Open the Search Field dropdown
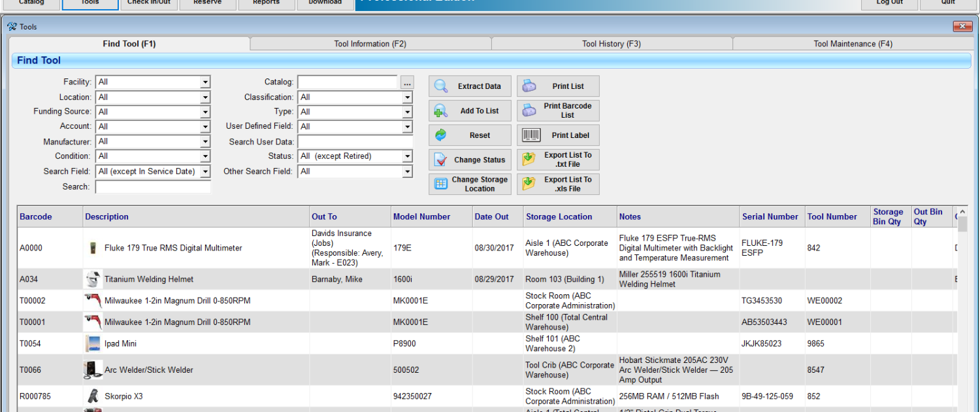Screen dimensions: 980x412 point(205,171)
